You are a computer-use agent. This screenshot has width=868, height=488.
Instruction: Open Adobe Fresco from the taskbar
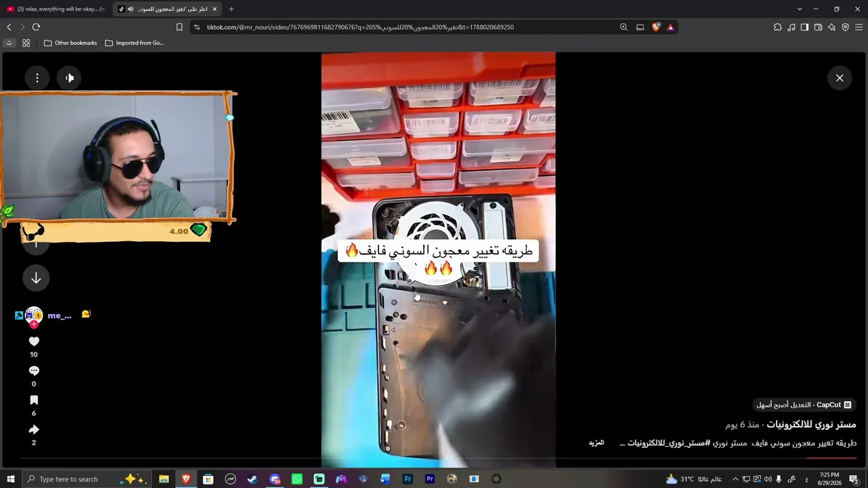[408, 479]
